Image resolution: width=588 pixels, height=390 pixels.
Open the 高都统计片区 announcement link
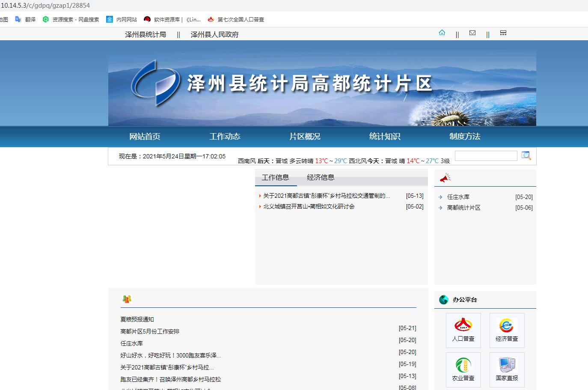point(464,208)
